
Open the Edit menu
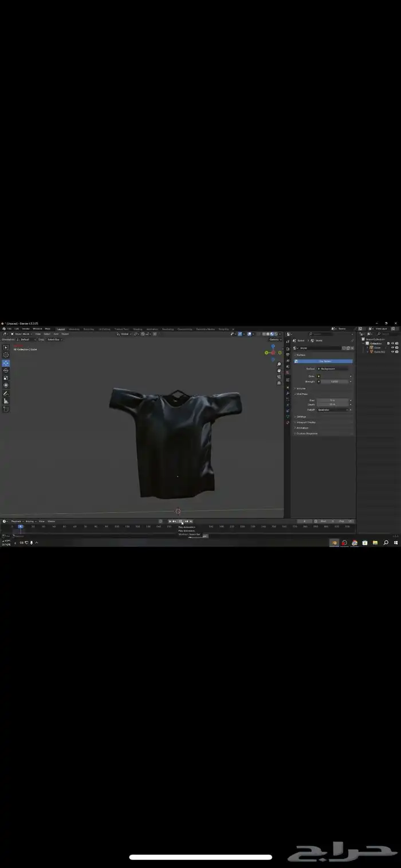(x=17, y=329)
